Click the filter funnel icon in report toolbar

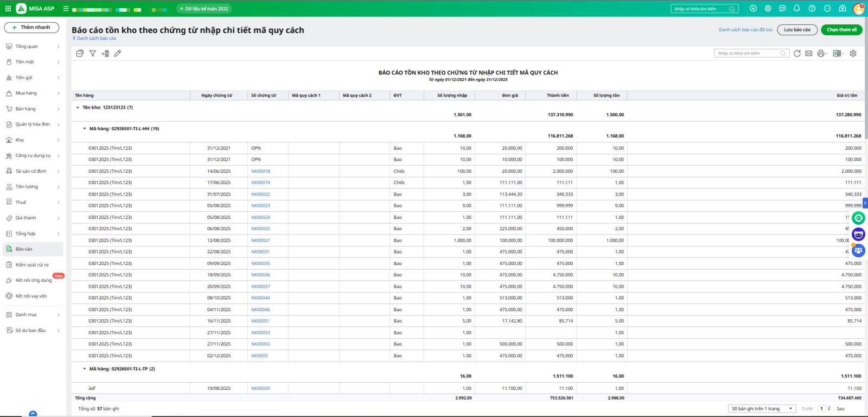[x=93, y=53]
